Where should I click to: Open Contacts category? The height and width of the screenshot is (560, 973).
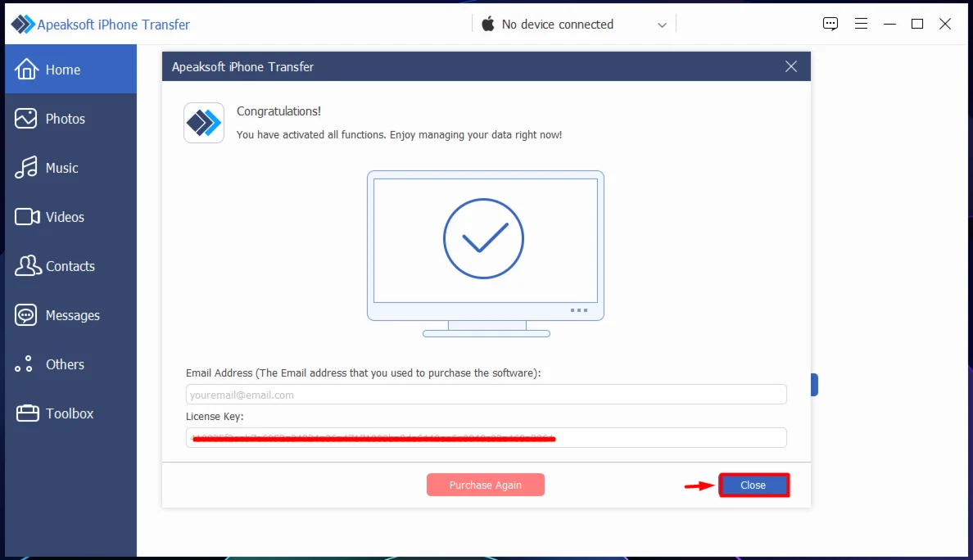tap(70, 265)
